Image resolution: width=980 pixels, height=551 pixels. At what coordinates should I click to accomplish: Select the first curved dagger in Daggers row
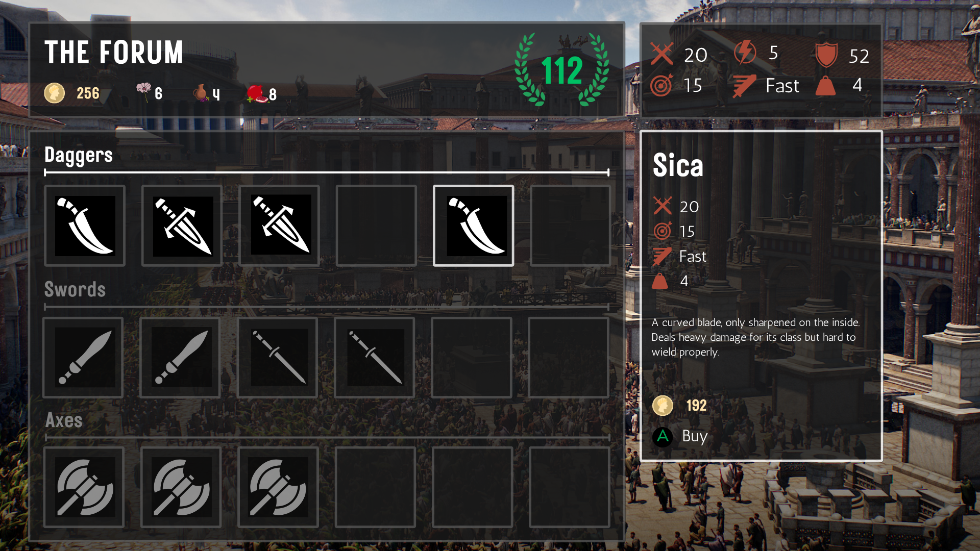pos(85,226)
